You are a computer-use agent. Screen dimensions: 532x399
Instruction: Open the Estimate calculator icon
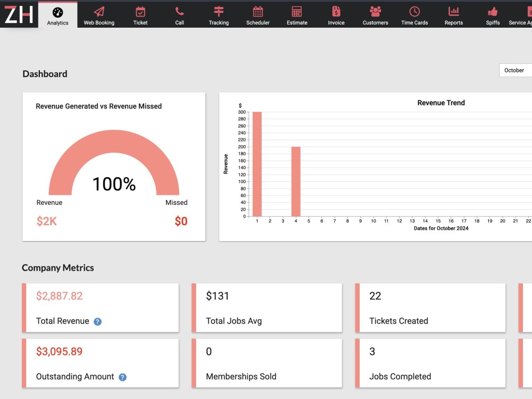click(297, 12)
